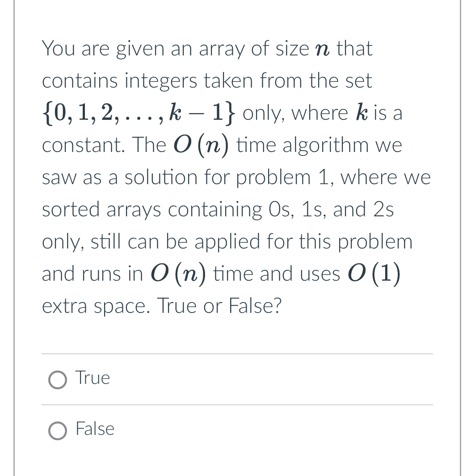Click the False answer label
Screen dimensions: 471x476
pos(95,429)
